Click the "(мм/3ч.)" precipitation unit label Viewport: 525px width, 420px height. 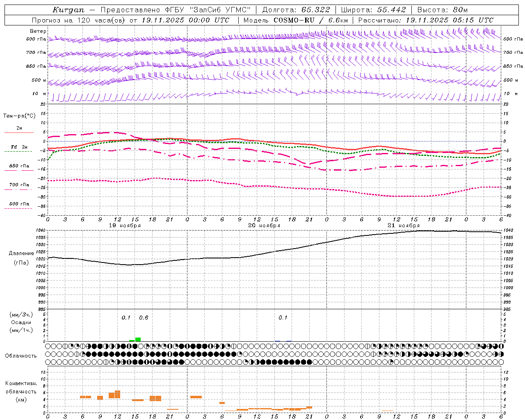coord(21,315)
